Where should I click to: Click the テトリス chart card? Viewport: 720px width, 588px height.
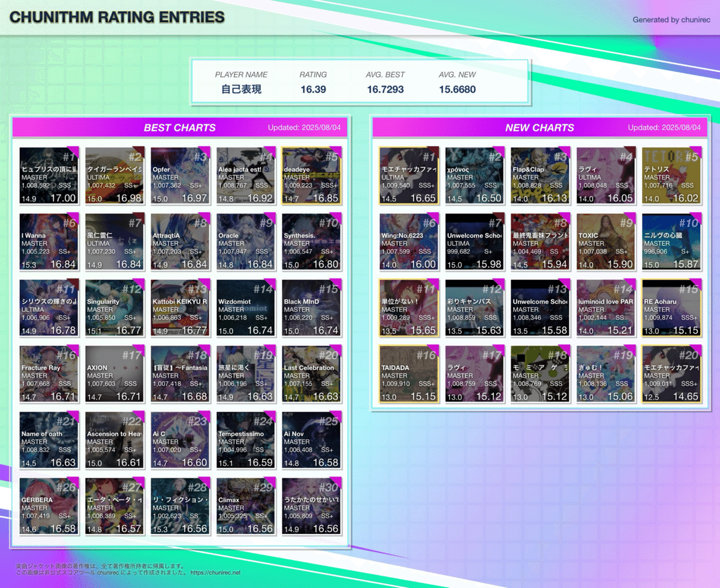pos(671,176)
